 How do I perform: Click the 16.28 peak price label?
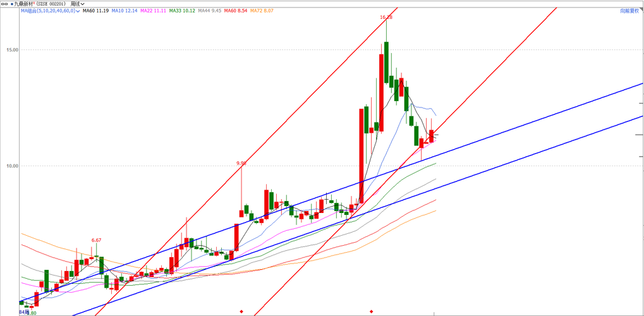point(386,17)
